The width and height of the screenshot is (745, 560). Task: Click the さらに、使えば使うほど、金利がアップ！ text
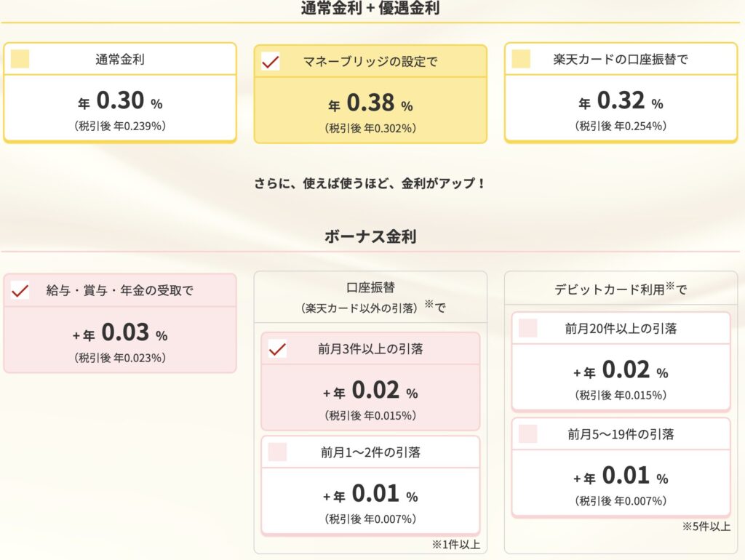370,183
